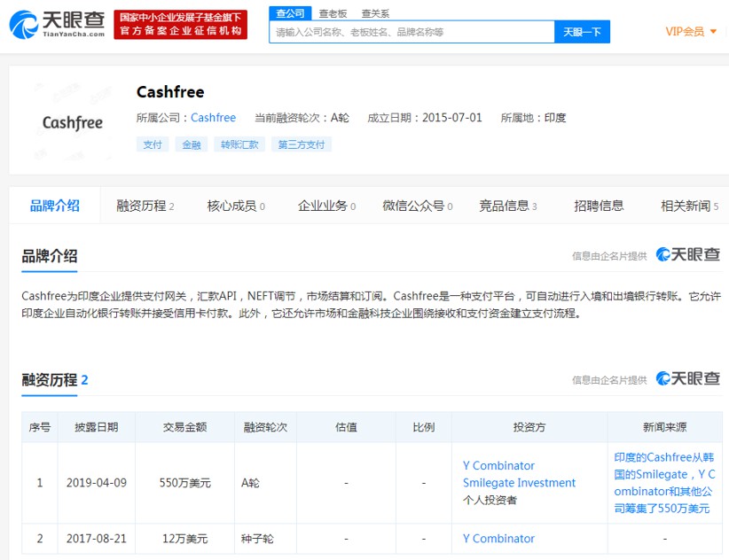Select the 查关系 search tab
The height and width of the screenshot is (560, 729).
click(375, 14)
